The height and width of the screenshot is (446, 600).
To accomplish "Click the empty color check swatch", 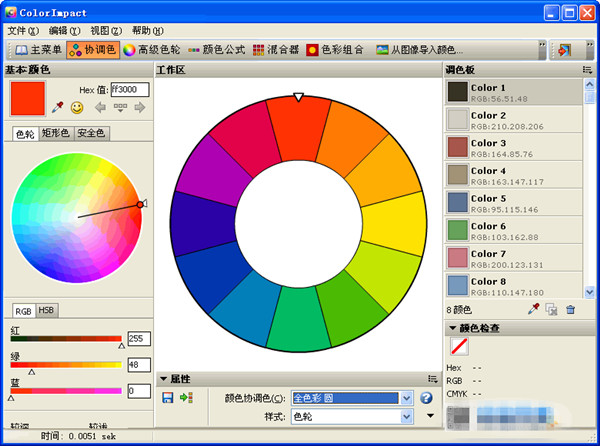I will point(460,346).
